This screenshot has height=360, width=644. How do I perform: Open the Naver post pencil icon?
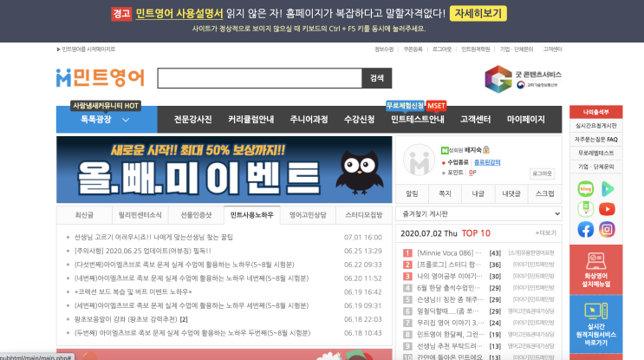(x=586, y=209)
